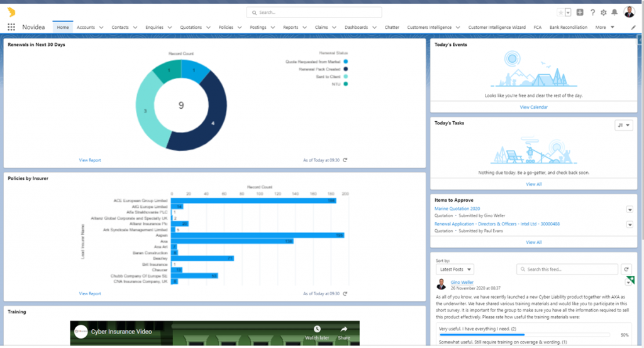Expand the Contacts tab chevron

click(x=135, y=28)
